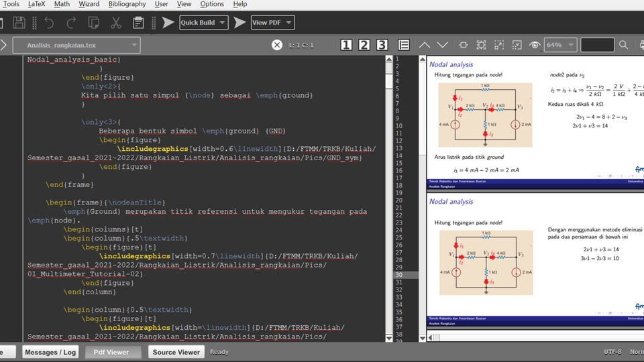Redo the last undone edit
The width and height of the screenshot is (644, 362).
click(x=71, y=23)
